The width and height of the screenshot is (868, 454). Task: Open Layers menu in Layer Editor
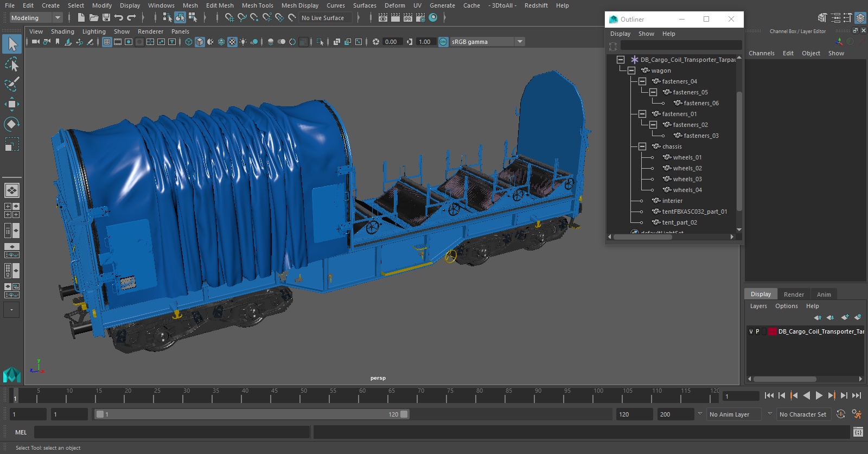point(758,306)
